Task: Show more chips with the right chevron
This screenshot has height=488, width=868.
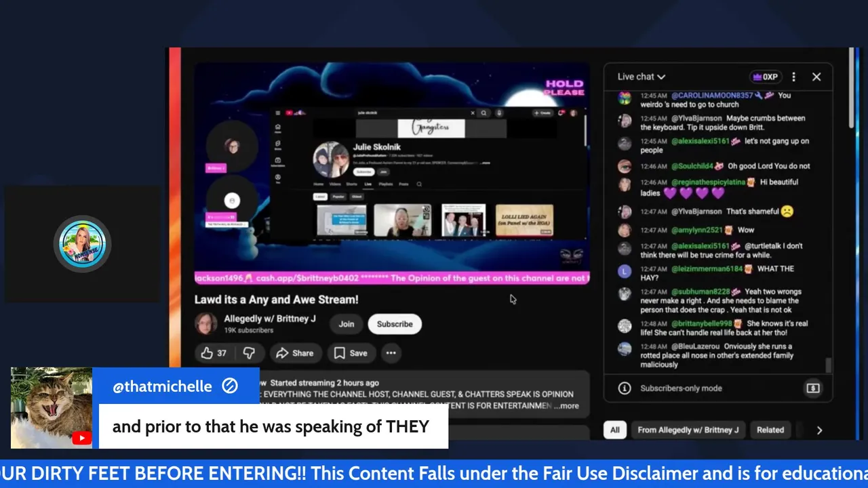Action: [819, 430]
